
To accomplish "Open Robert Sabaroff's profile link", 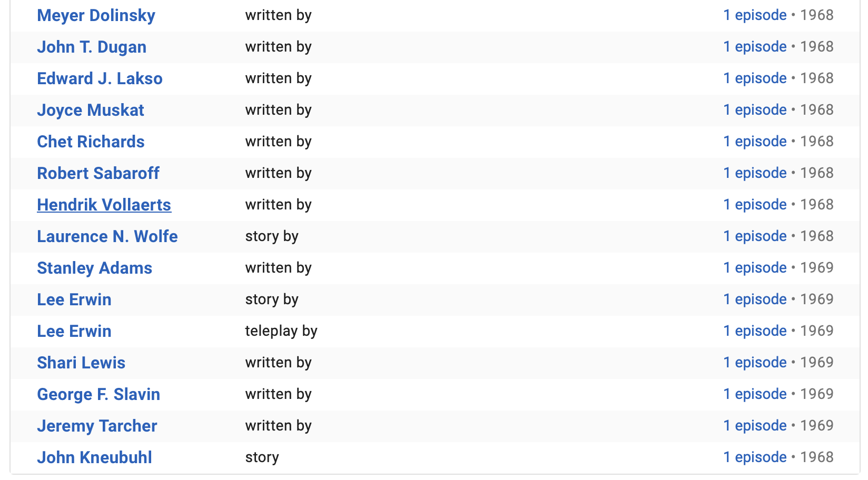I will (98, 174).
